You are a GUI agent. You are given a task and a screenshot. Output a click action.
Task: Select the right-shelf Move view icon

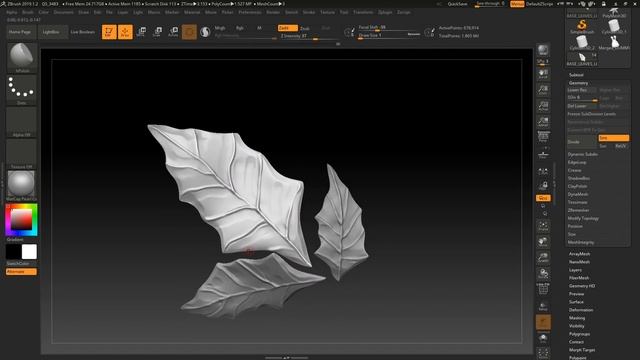tap(543, 242)
